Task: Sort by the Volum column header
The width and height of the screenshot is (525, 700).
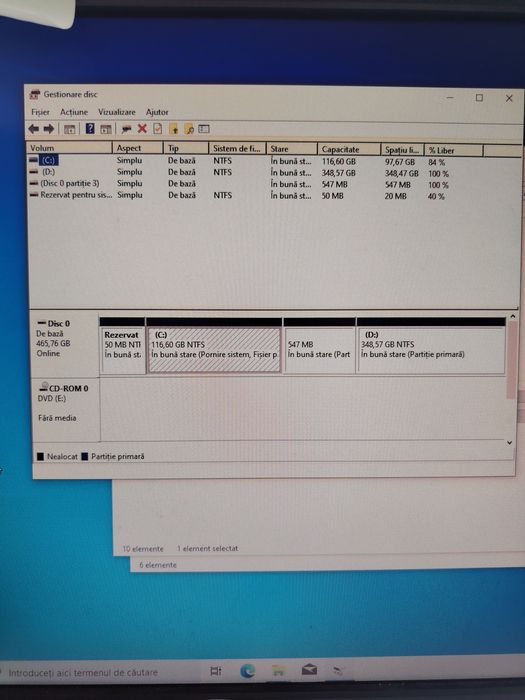Action: (69, 148)
